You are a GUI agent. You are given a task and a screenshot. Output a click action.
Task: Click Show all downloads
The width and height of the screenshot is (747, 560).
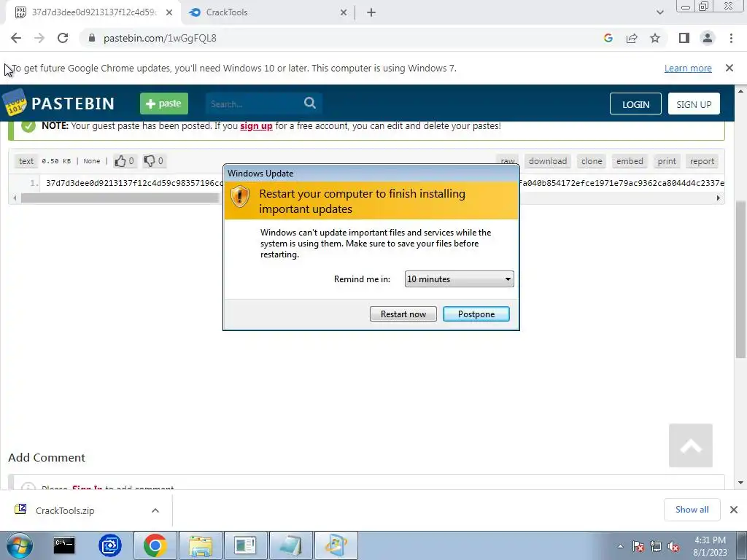coord(692,510)
